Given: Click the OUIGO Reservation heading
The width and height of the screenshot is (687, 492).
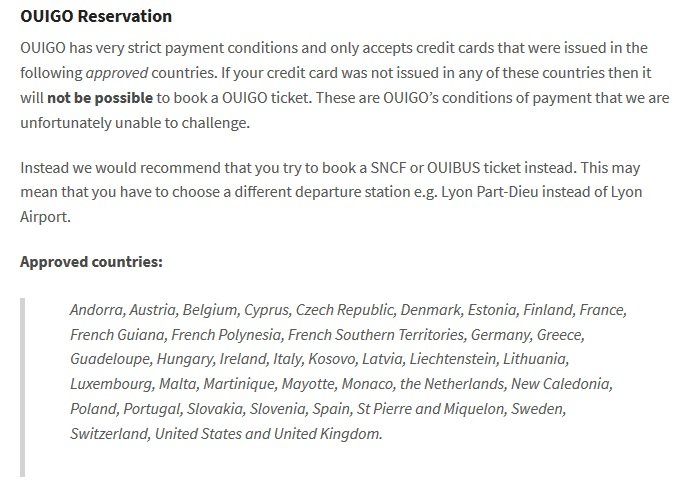Looking at the screenshot, I should coord(96,16).
